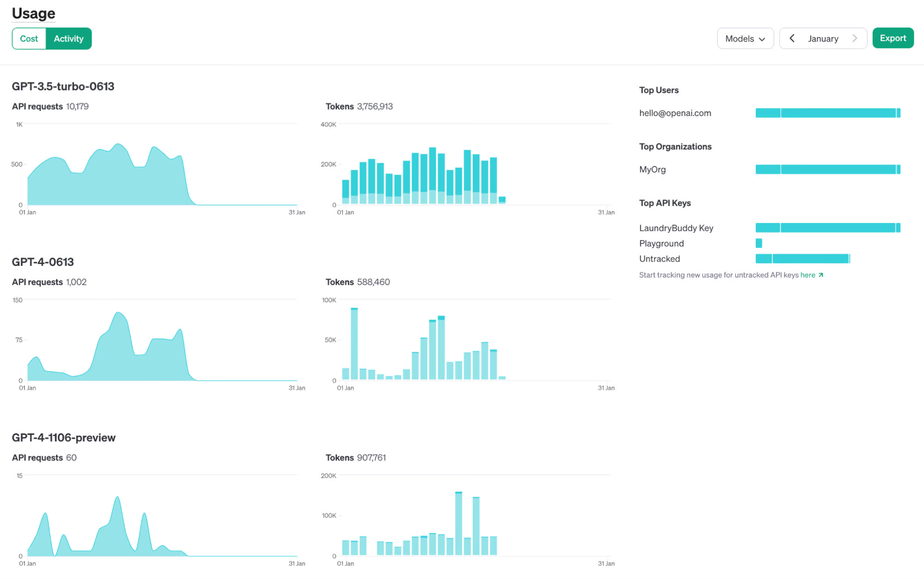Select the Activity tab

click(68, 38)
